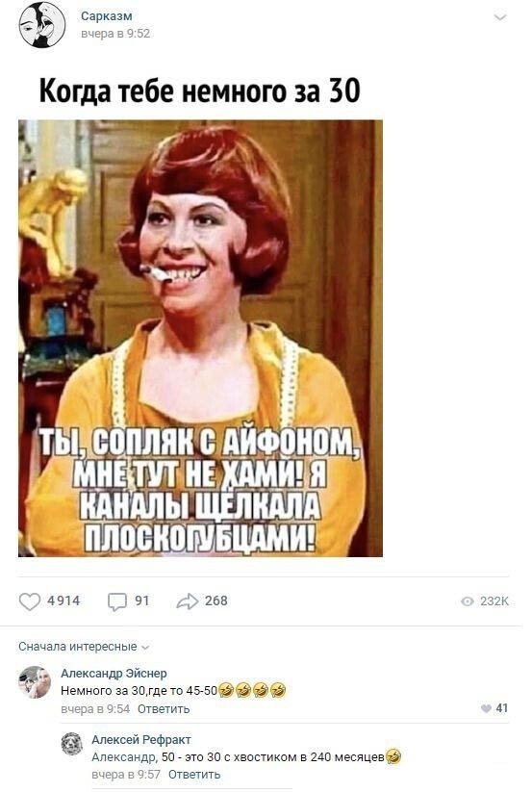
Task: Open Александр Эйснер's profile name link
Action: [114, 673]
